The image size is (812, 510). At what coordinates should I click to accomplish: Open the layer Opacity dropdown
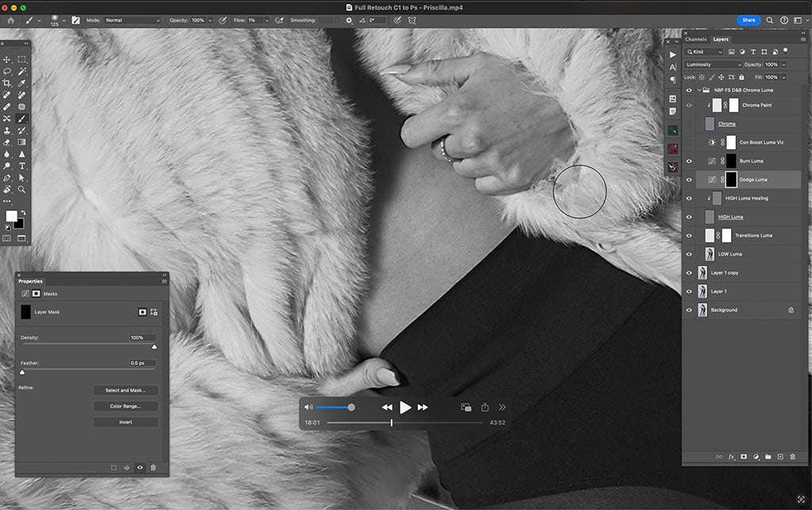tap(784, 64)
